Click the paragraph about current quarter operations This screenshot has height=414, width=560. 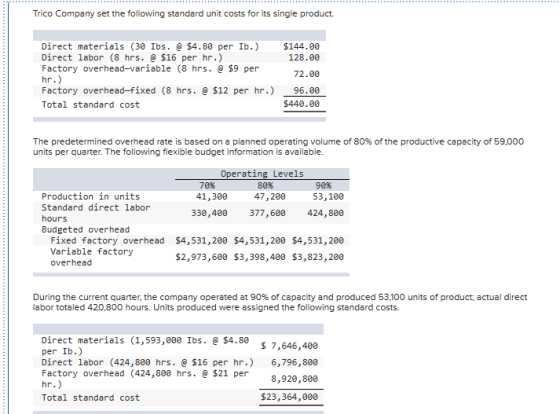click(280, 302)
